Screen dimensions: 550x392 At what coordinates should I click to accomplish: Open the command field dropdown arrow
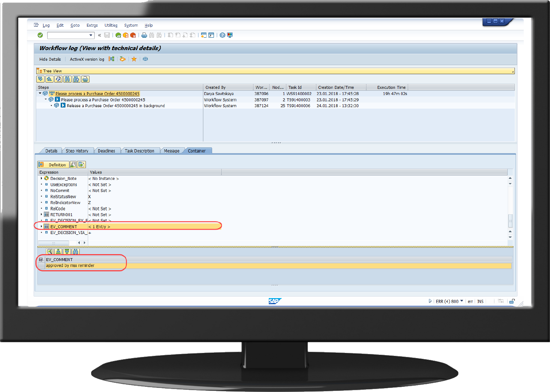pos(91,35)
